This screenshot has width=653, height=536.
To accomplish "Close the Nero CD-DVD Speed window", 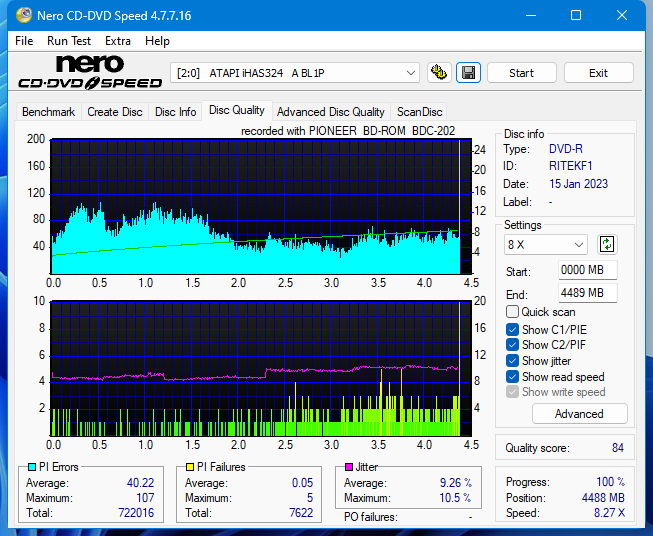I will [x=622, y=15].
